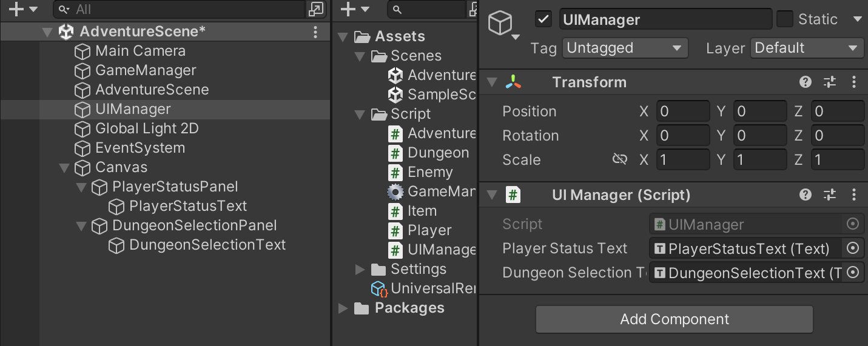The image size is (868, 346).
Task: Click the Position X value field
Action: click(682, 111)
